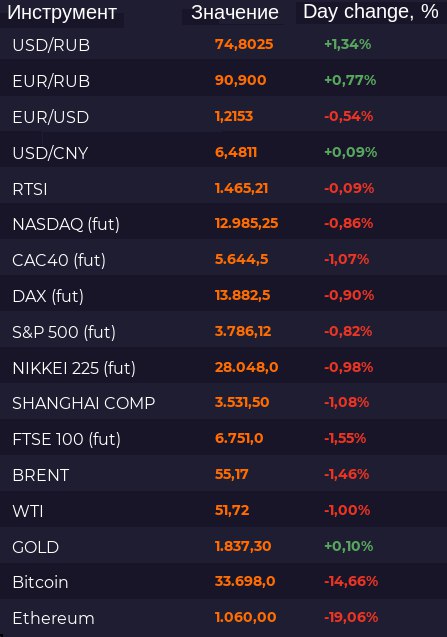Screen dimensions: 447x637
Task: Click the RTSI index name
Action: (30, 189)
